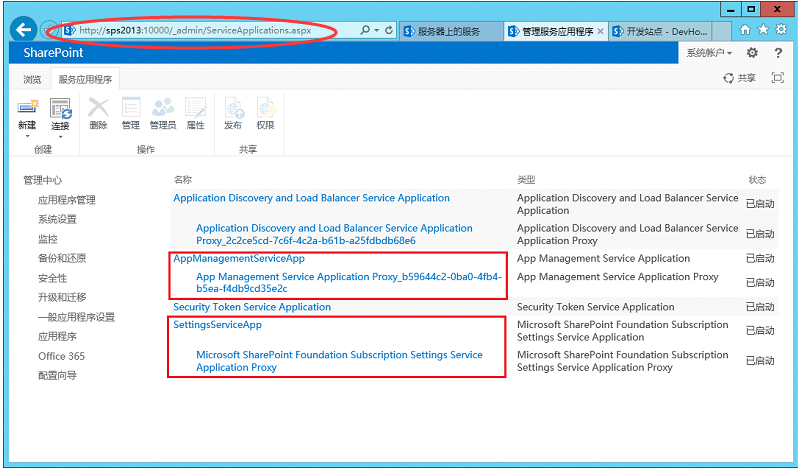Select 已启动 status of SettingsServiceApp row
The width and height of the screenshot is (798, 469).
(760, 331)
